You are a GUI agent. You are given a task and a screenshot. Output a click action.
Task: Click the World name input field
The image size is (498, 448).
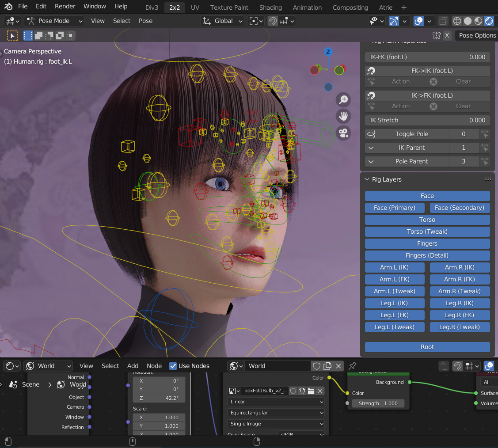pos(278,366)
